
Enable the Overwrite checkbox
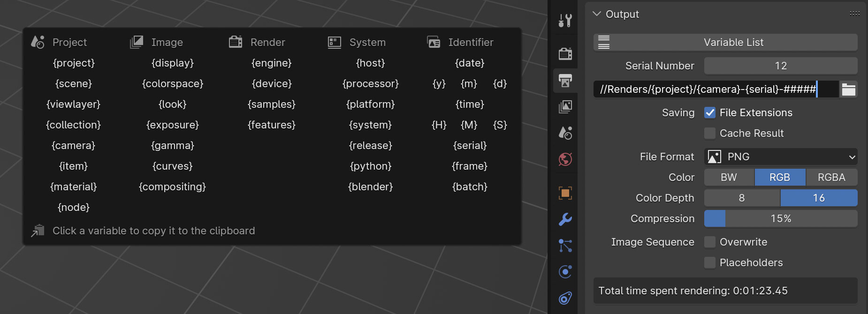(x=710, y=242)
